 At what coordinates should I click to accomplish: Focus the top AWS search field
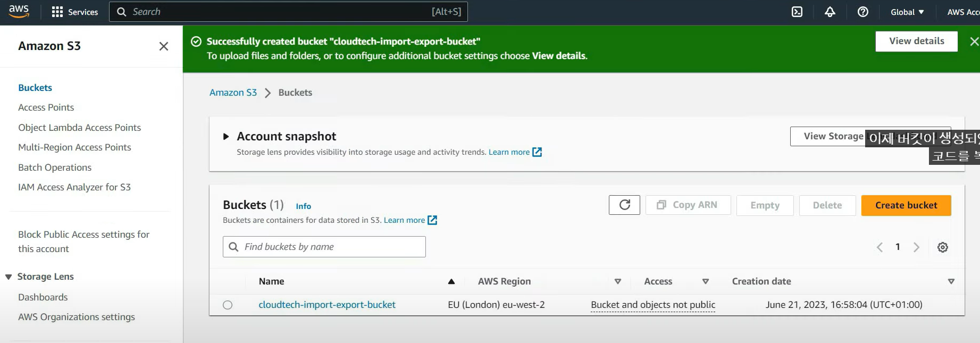pos(288,12)
